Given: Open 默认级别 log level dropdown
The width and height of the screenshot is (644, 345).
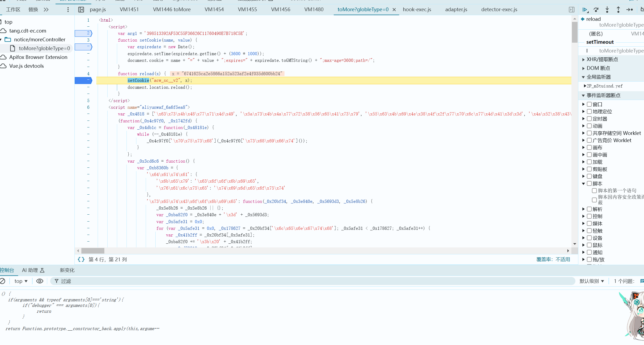Looking at the screenshot, I should coord(592,281).
